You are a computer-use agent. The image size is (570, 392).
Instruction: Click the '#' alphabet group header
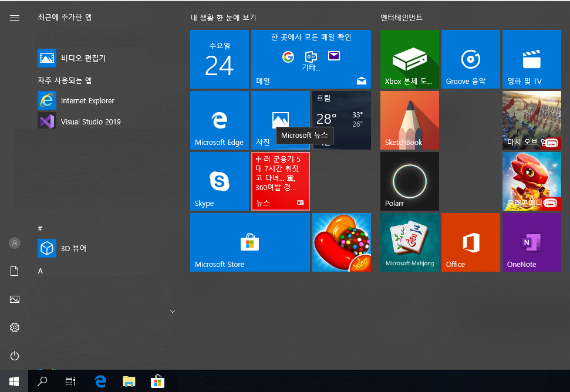(40, 228)
